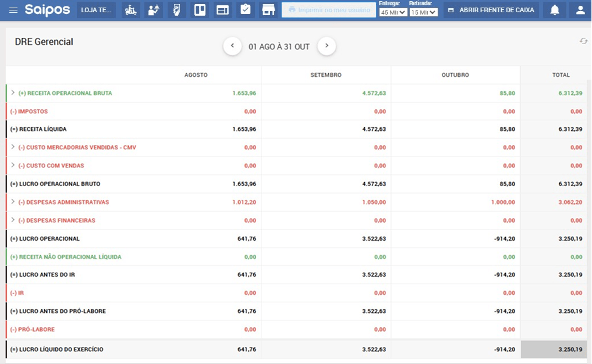
Task: Open the store management icon
Action: tap(268, 9)
